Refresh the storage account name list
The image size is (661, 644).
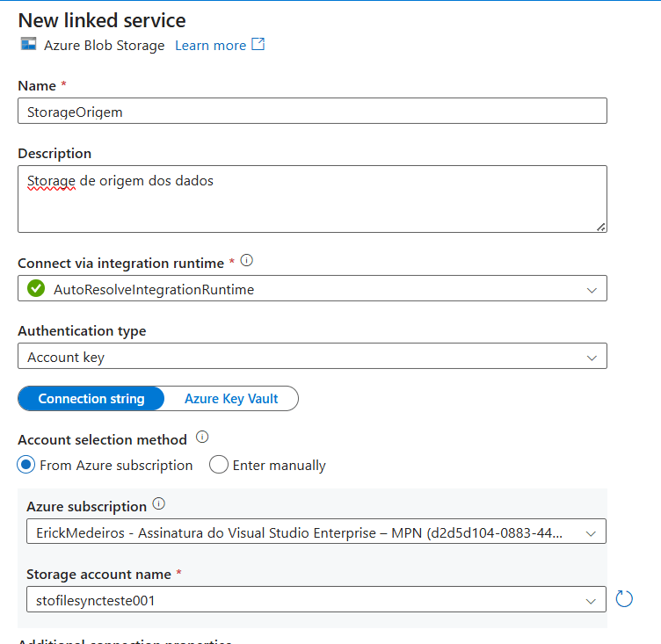coord(624,599)
